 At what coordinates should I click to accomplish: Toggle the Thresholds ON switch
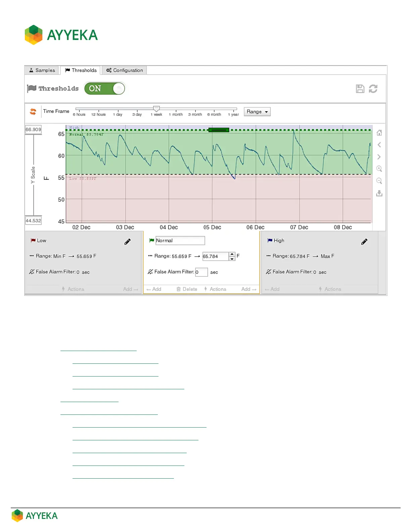[x=104, y=89]
